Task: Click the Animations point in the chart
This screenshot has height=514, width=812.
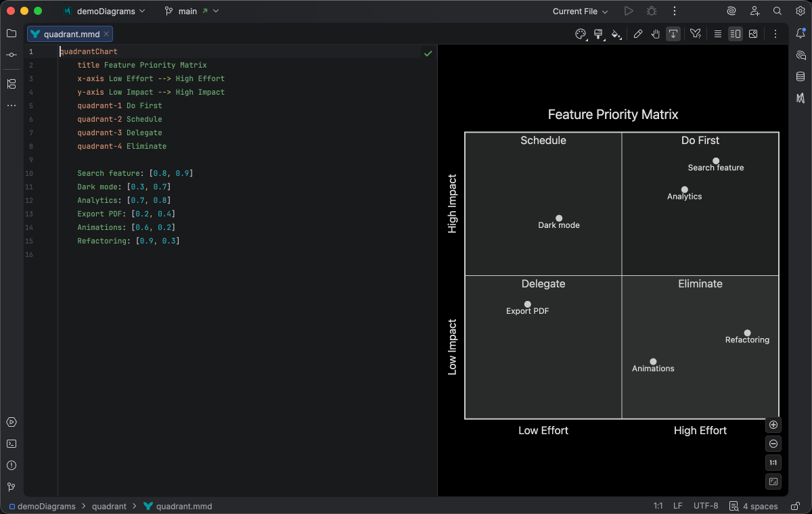Action: pyautogui.click(x=653, y=362)
